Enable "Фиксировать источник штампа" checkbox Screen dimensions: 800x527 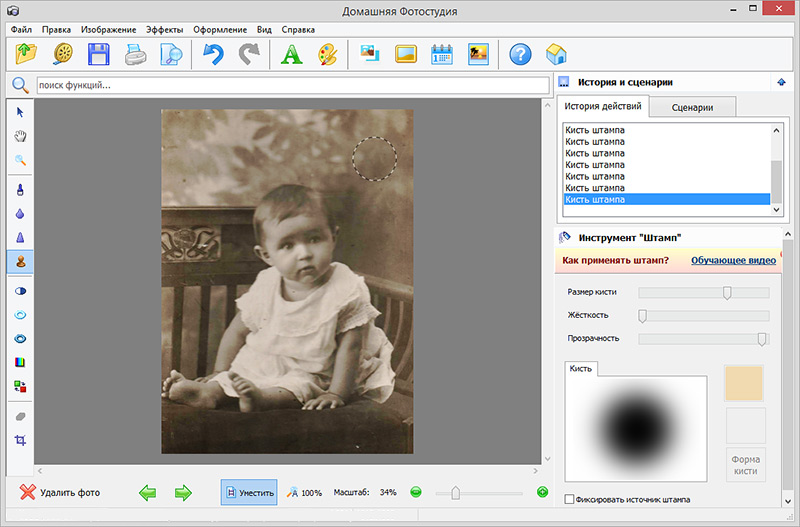click(x=570, y=499)
